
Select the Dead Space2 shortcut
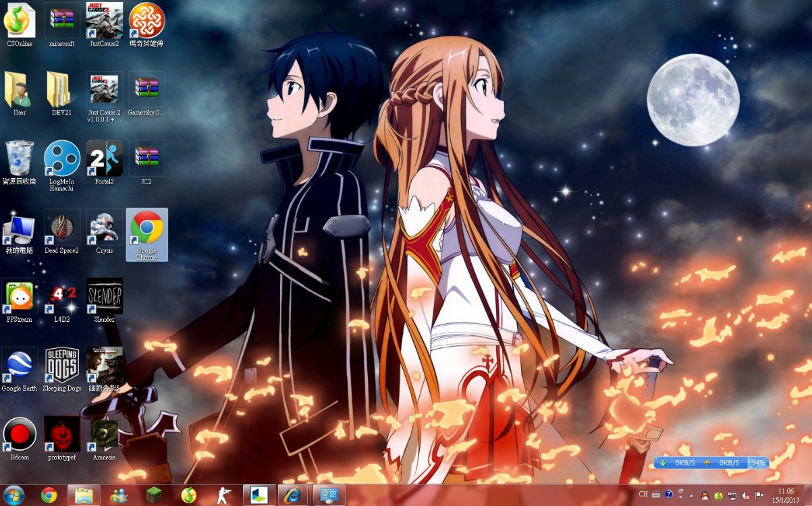click(62, 232)
